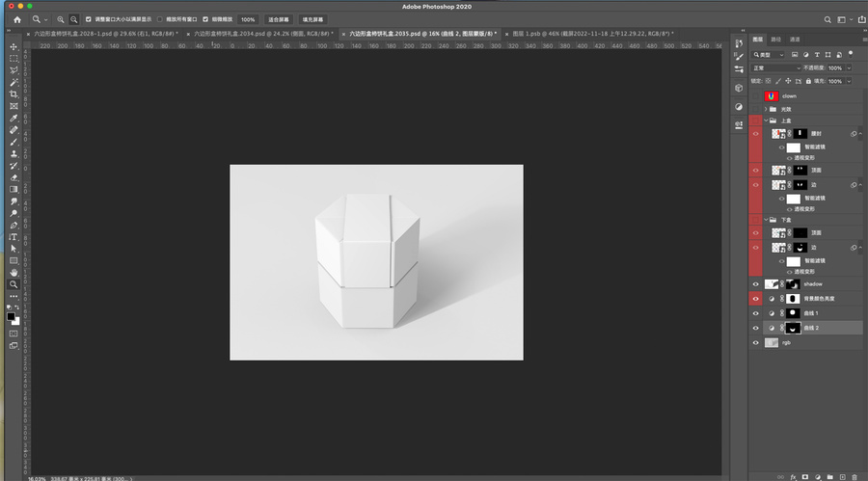
Task: Choose Zoom In mode in options bar
Action: [x=61, y=19]
